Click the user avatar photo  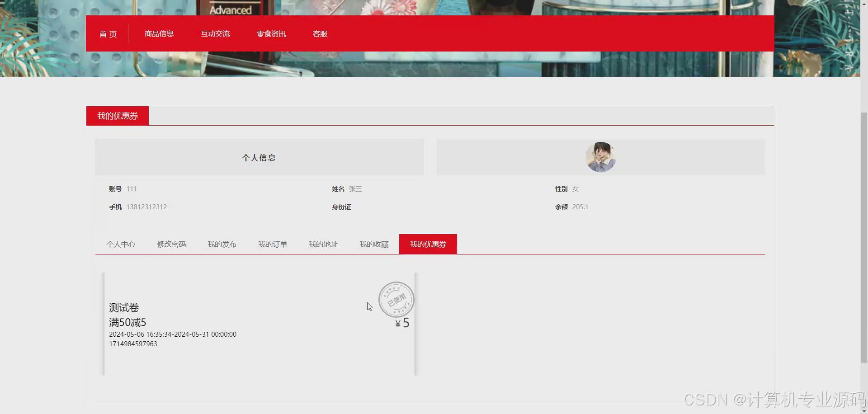600,157
